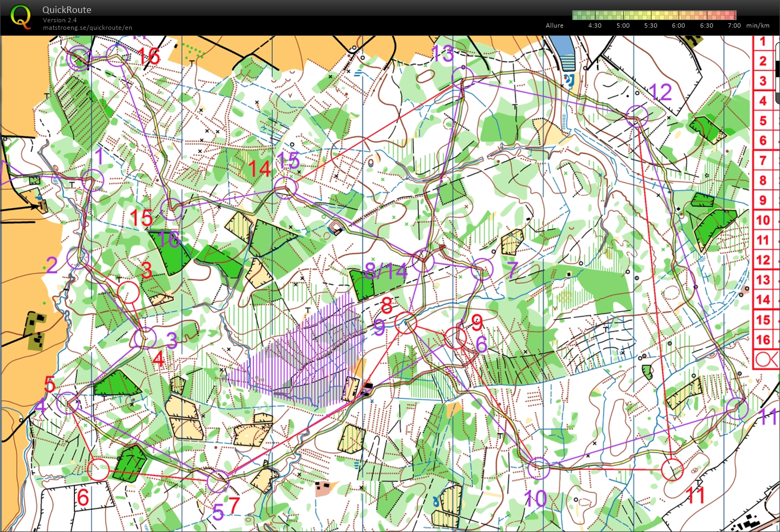This screenshot has width=780, height=532.
Task: Select the purple control circle 10
Action: pyautogui.click(x=539, y=467)
